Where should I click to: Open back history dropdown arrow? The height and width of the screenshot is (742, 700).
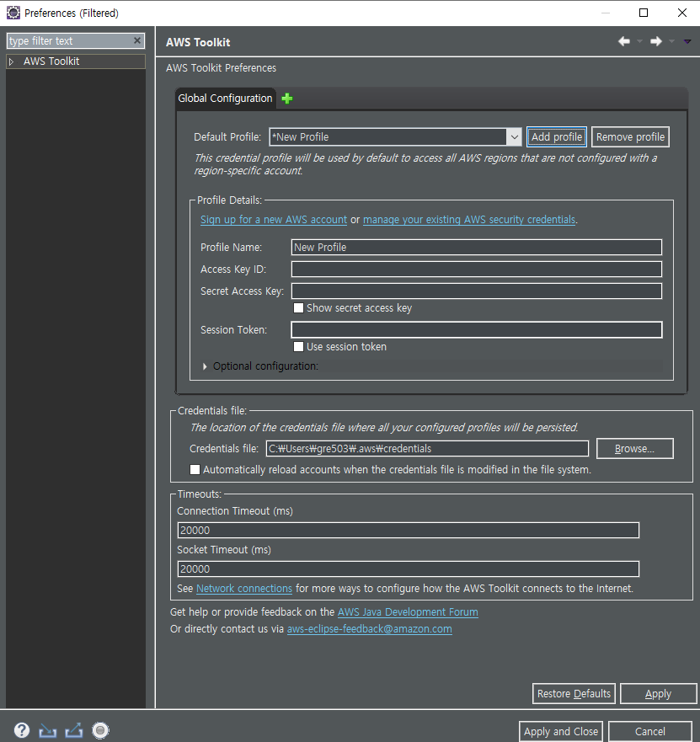[640, 41]
